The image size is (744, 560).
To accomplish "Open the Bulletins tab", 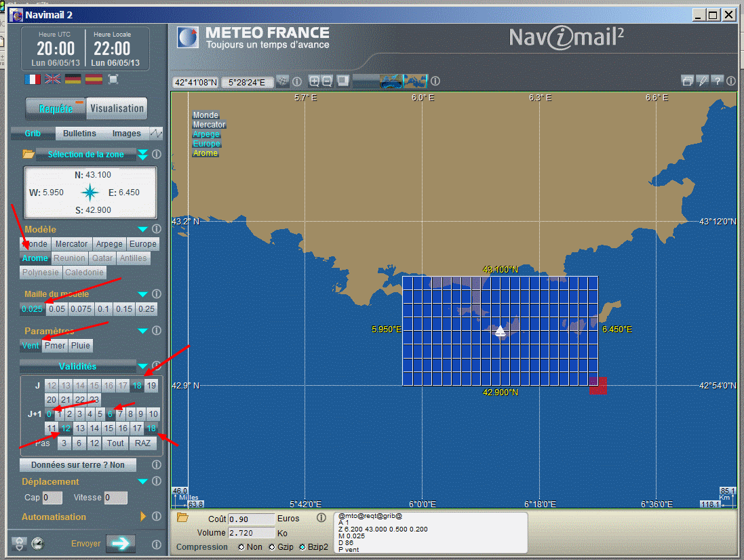I will tap(79, 134).
